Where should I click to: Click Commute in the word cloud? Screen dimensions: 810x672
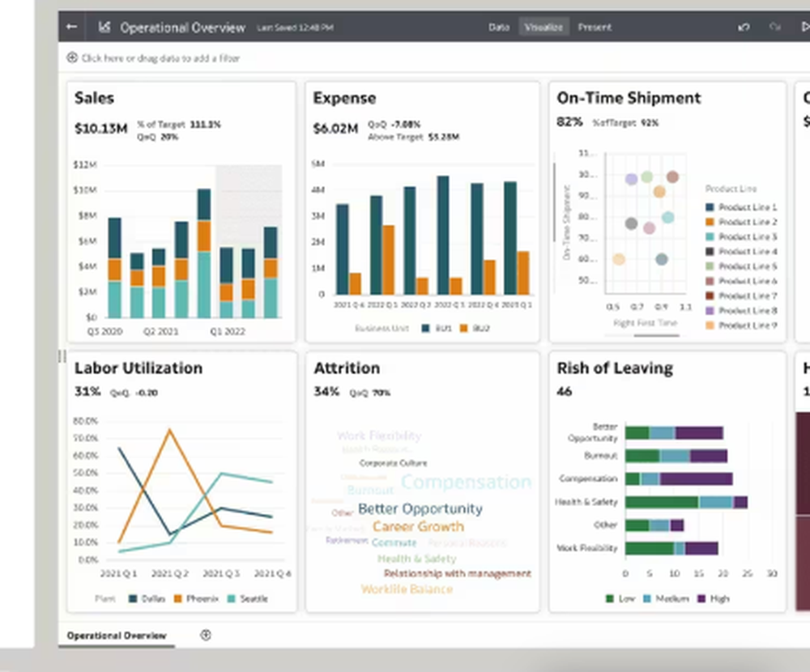click(x=394, y=543)
